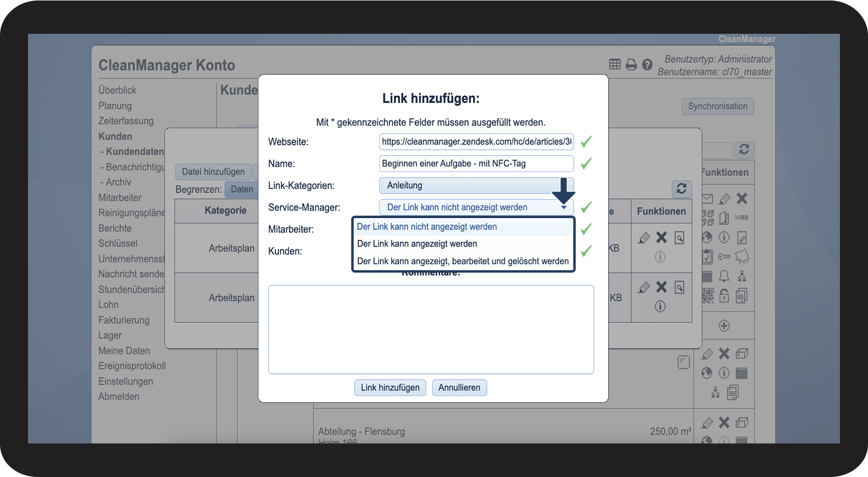This screenshot has width=868, height=477.
Task: Click the bell notification icon
Action: pos(724,276)
